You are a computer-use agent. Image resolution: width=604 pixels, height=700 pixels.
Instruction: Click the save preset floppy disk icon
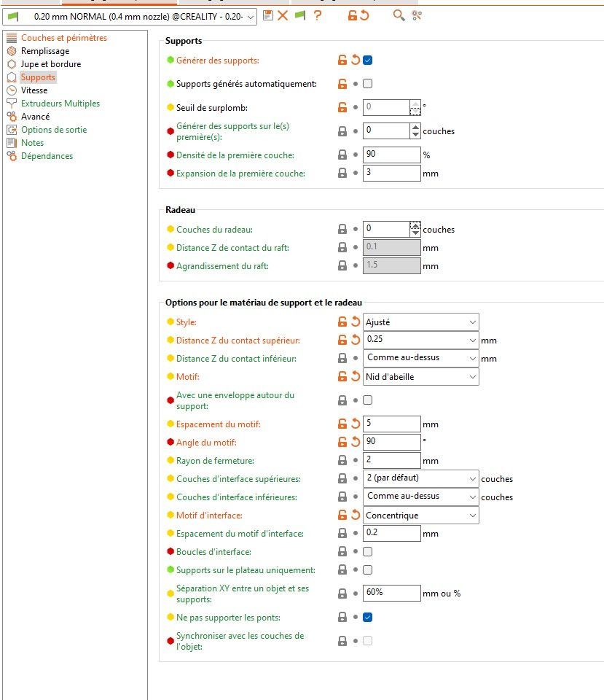268,15
